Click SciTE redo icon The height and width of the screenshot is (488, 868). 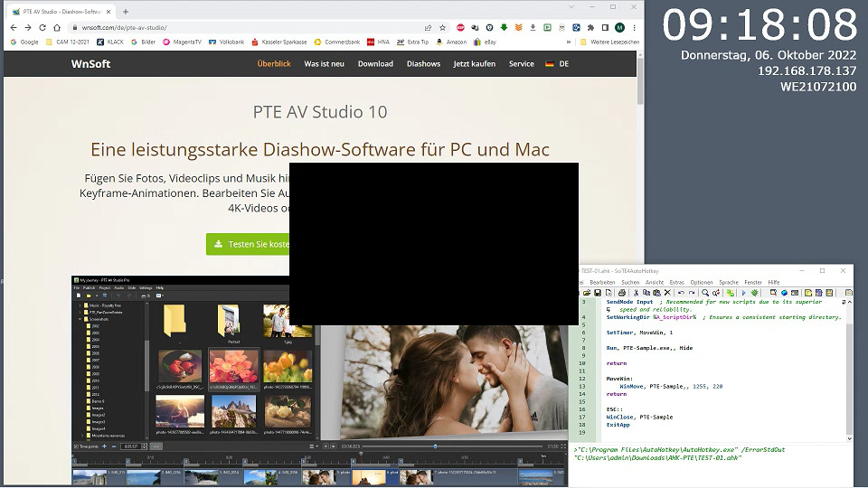(692, 293)
